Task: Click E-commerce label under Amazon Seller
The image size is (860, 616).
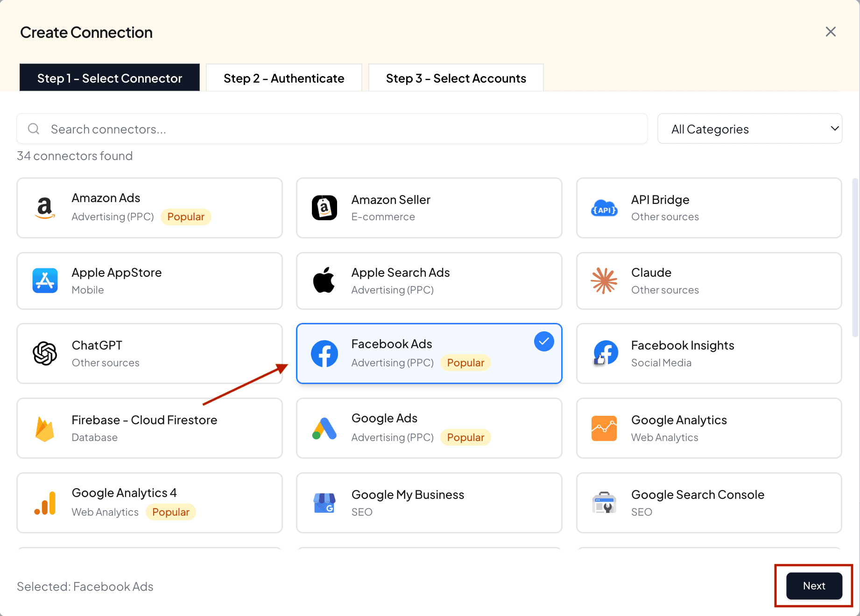Action: [x=383, y=217]
